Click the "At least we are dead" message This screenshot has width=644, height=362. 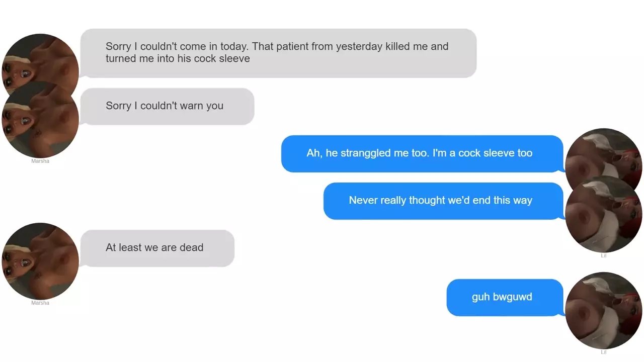point(157,248)
